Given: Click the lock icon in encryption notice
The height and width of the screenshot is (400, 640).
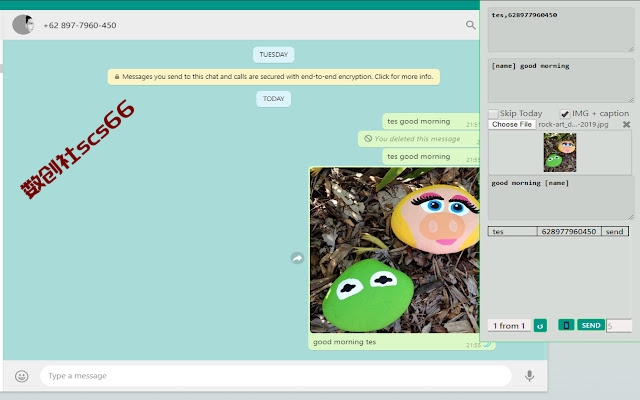Looking at the screenshot, I should [117, 77].
